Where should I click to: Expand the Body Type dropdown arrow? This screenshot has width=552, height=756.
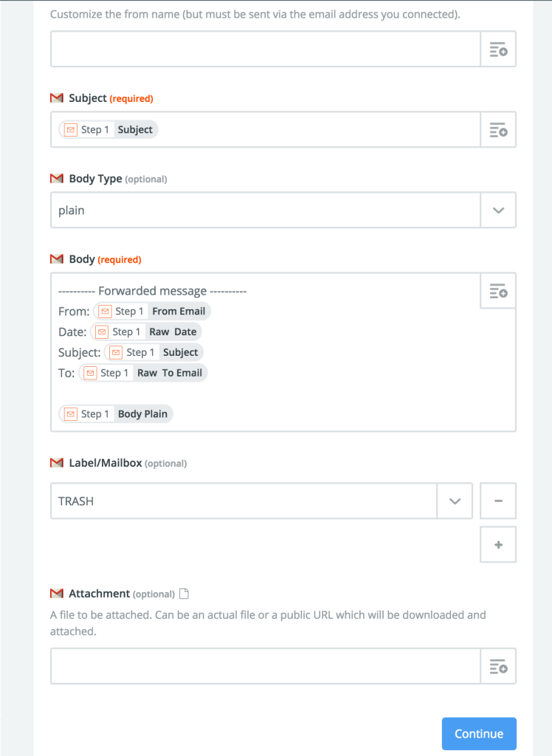498,210
